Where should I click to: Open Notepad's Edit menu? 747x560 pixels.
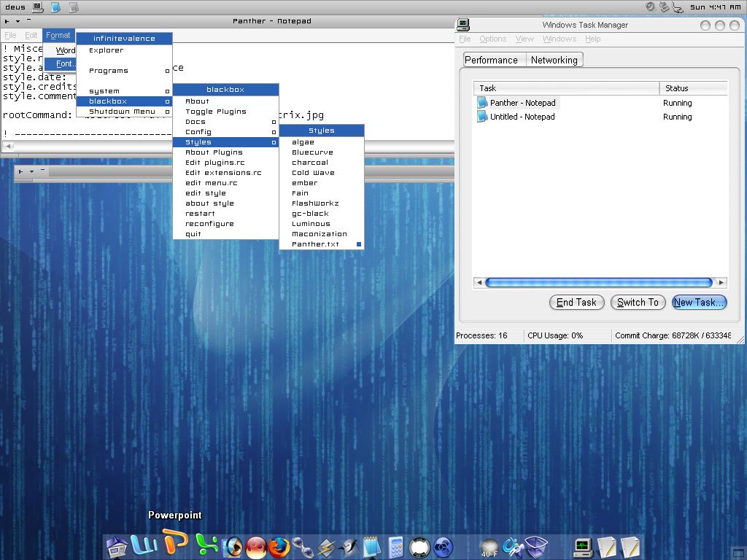click(x=31, y=35)
